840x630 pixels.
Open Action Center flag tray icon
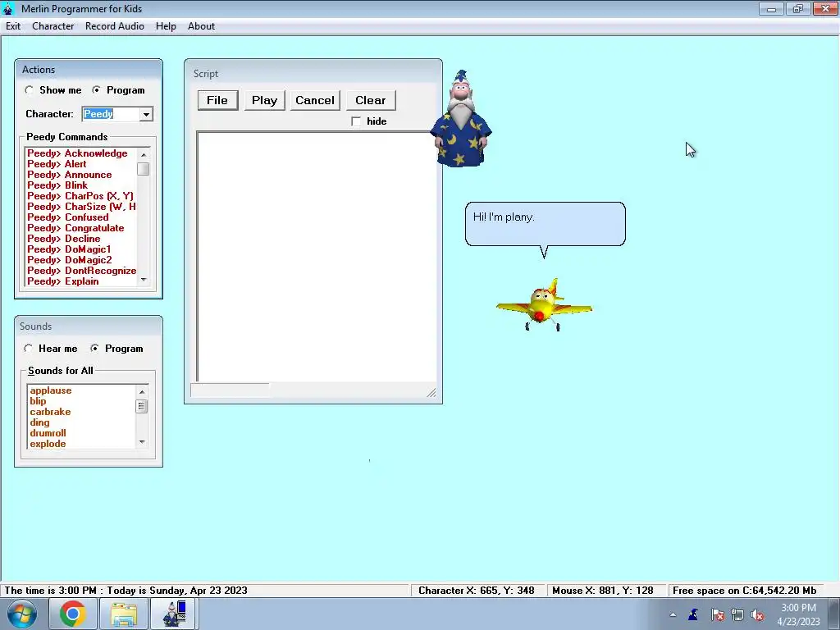pyautogui.click(x=717, y=614)
